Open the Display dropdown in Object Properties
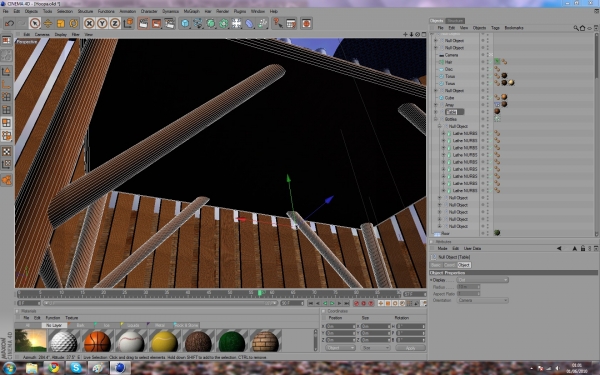The image size is (600, 375). 482,280
